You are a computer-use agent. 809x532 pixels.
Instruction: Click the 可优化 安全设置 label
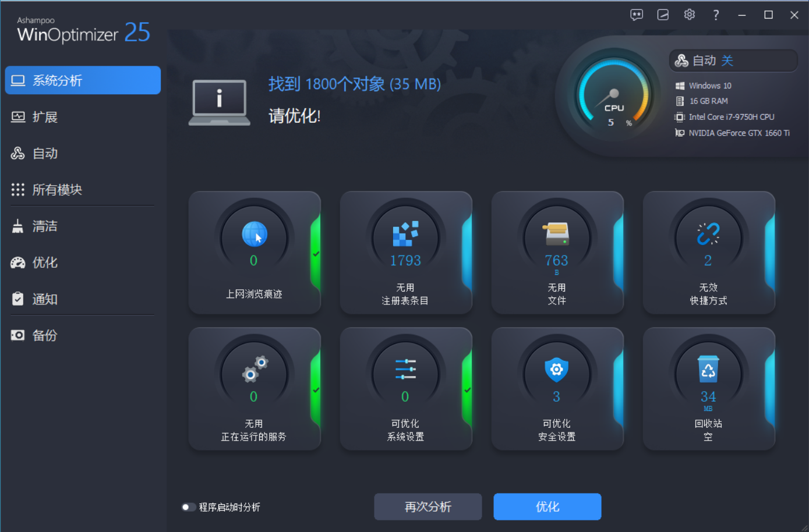tap(557, 430)
